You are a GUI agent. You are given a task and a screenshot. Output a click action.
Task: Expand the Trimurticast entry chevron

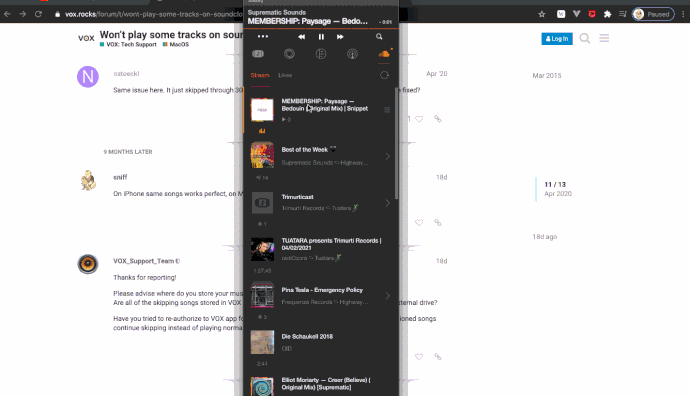coord(387,203)
